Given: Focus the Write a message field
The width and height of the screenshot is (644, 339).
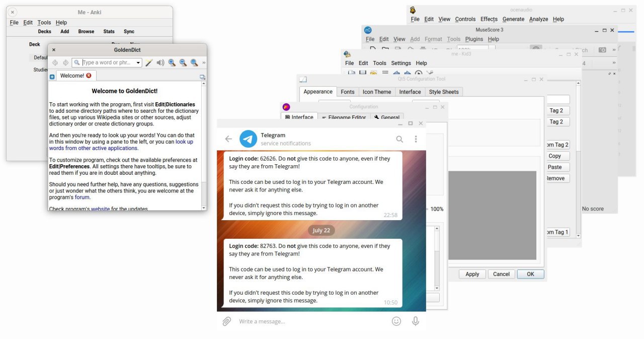Looking at the screenshot, I should point(312,321).
